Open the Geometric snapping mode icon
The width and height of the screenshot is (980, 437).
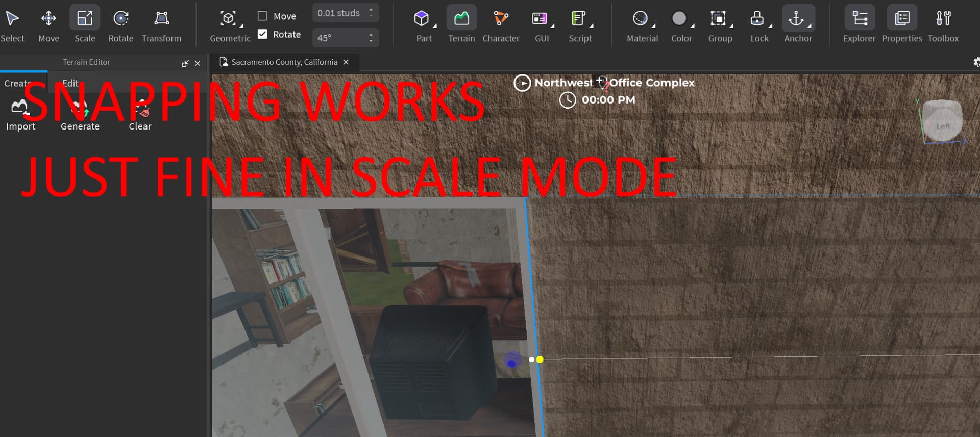click(x=228, y=19)
